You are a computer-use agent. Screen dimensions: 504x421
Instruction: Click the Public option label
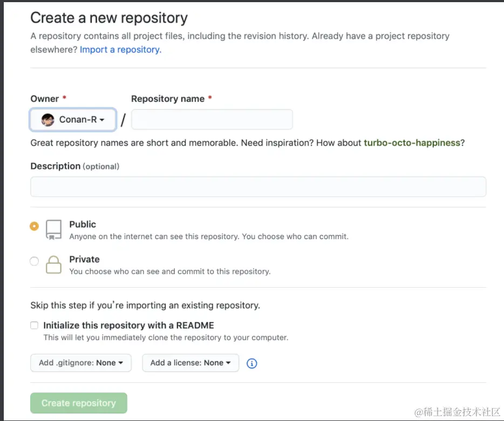tap(83, 224)
